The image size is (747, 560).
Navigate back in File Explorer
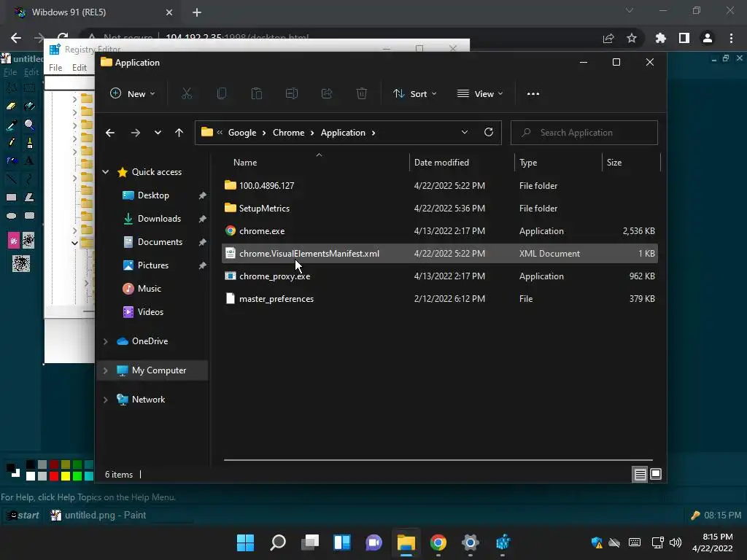[x=110, y=133]
